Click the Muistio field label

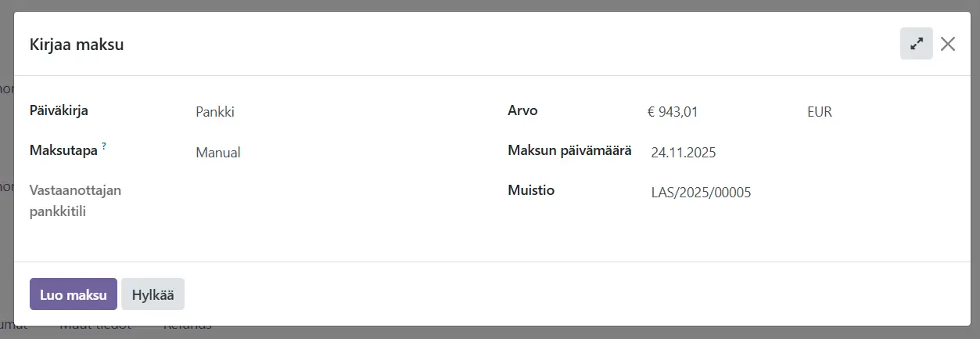pyautogui.click(x=531, y=190)
